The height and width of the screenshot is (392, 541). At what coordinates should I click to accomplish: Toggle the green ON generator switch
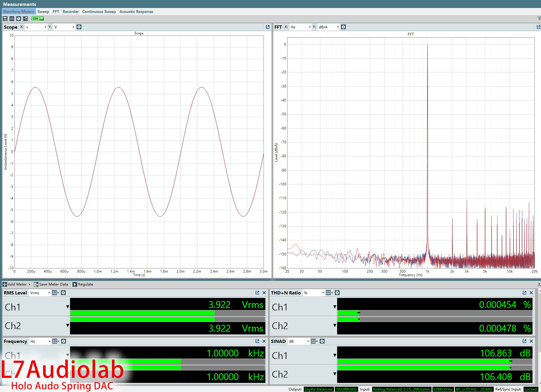(38, 19)
